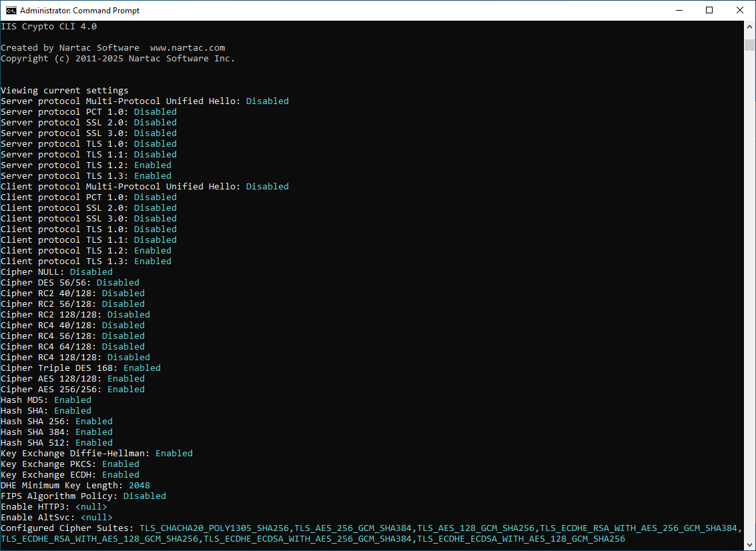This screenshot has height=551, width=756.
Task: Click the 'Client protocol PCT 1.0' line
Action: pos(89,197)
